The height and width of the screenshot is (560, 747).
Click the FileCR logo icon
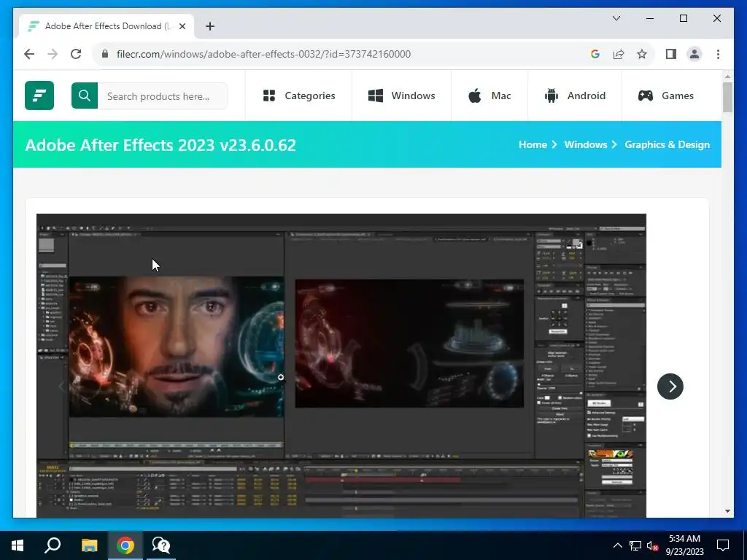[39, 96]
